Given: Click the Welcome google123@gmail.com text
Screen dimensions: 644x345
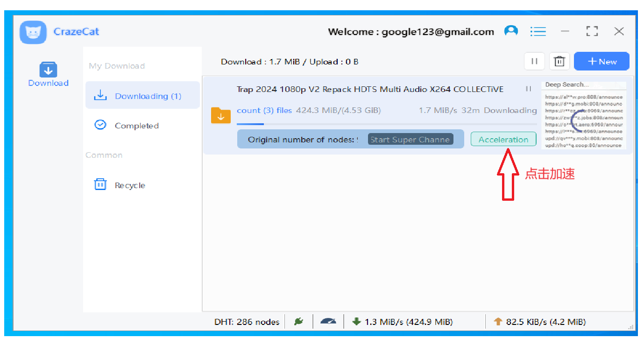Looking at the screenshot, I should [x=411, y=32].
